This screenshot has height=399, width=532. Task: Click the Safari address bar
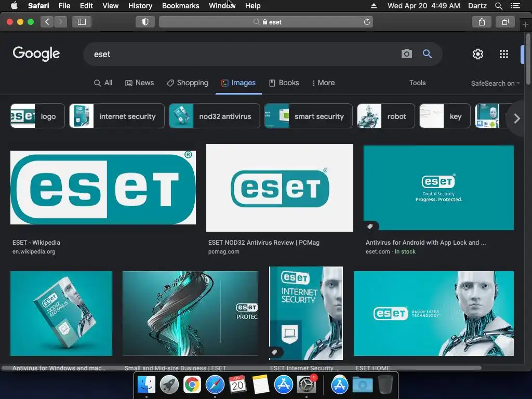coord(266,22)
